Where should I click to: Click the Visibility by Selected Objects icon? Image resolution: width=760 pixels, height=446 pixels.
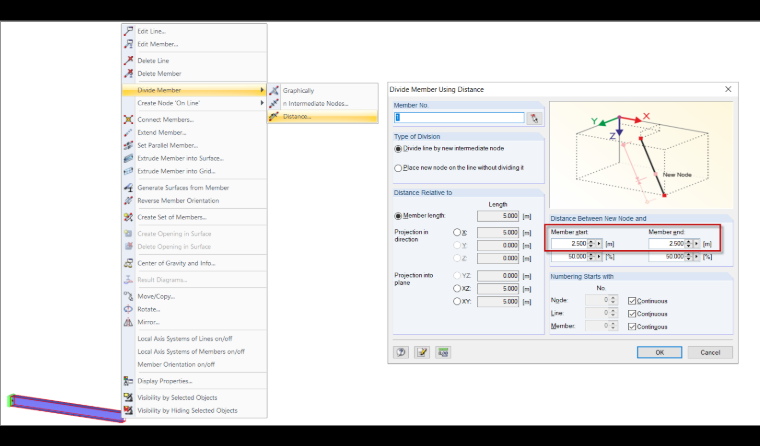point(128,398)
